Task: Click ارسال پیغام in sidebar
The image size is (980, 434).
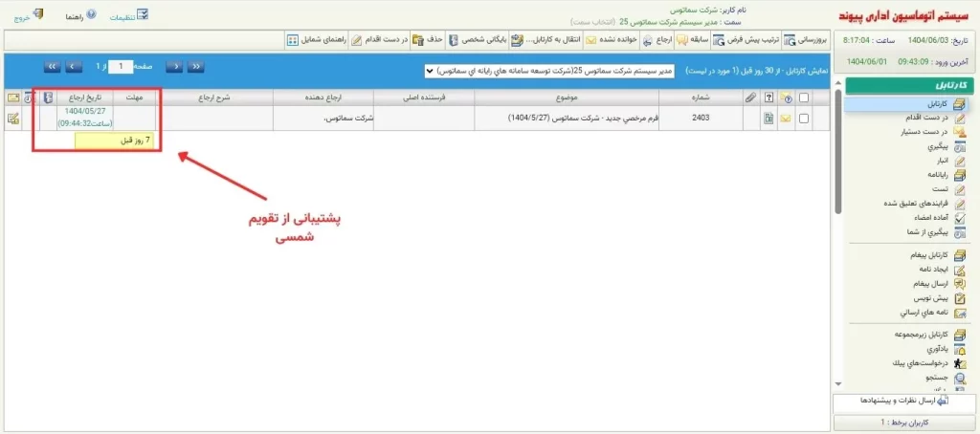Action: (x=940, y=284)
